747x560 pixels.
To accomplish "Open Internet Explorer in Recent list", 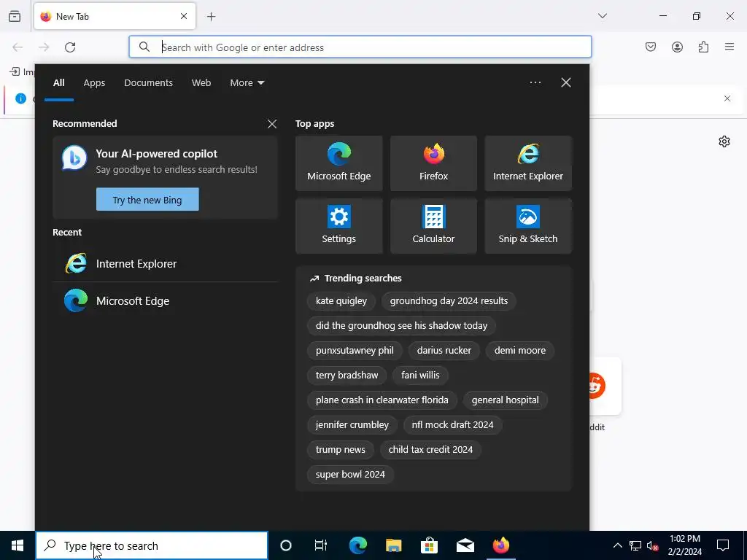I will click(166, 263).
